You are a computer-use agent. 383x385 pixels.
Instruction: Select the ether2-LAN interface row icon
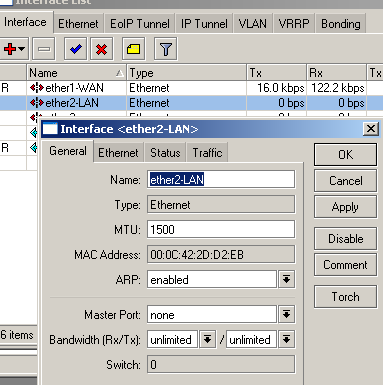point(36,103)
